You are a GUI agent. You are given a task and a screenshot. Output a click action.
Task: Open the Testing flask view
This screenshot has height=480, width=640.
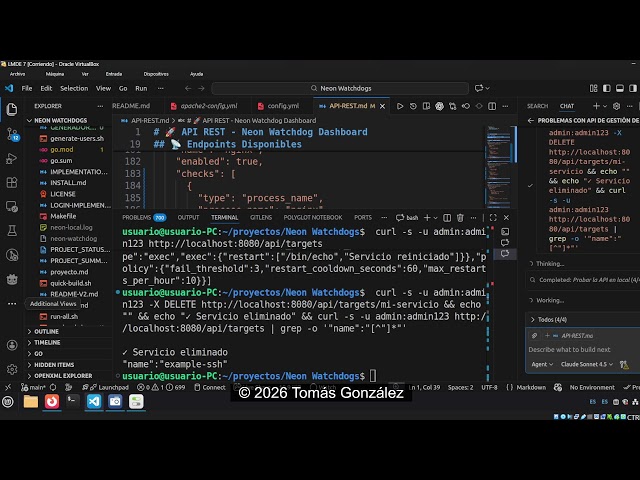click(12, 231)
